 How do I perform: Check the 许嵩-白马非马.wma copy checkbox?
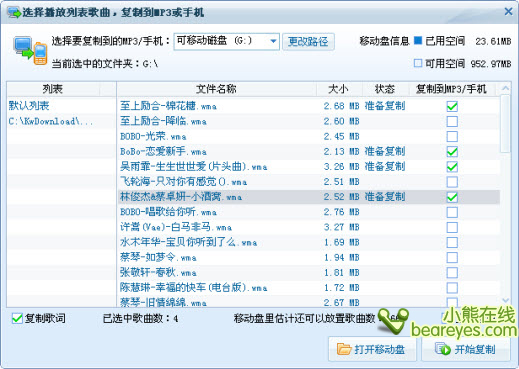[452, 227]
